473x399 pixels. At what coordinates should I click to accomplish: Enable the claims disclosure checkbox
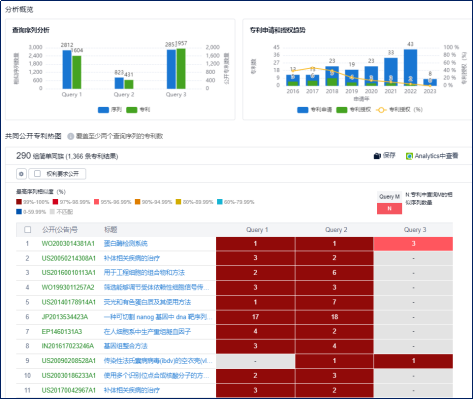[37, 174]
